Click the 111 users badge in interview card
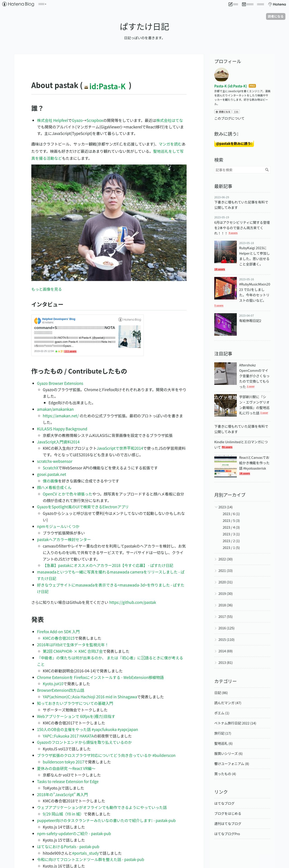Screen dimensions: 289x868 (70, 351)
